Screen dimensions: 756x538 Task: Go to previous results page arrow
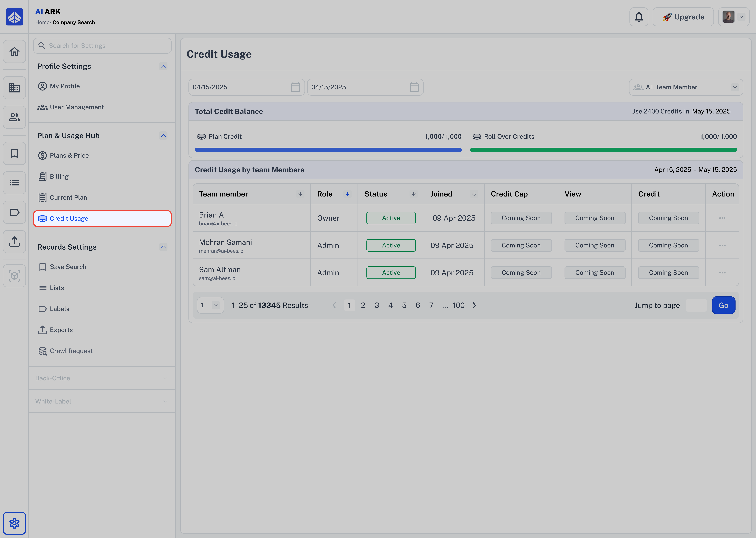[x=334, y=305]
